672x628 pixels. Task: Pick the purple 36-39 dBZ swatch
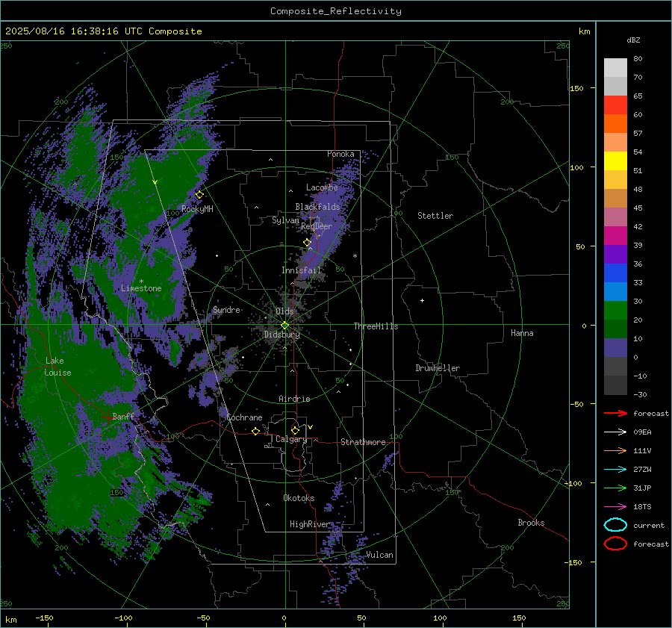[x=615, y=254]
